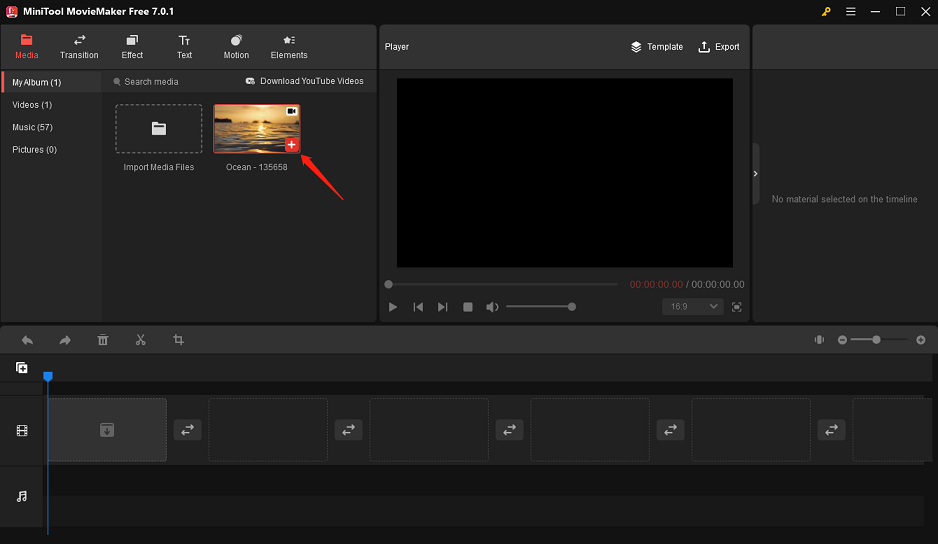Viewport: 938px width, 544px height.
Task: Click the timeline playhead marker
Action: [48, 376]
